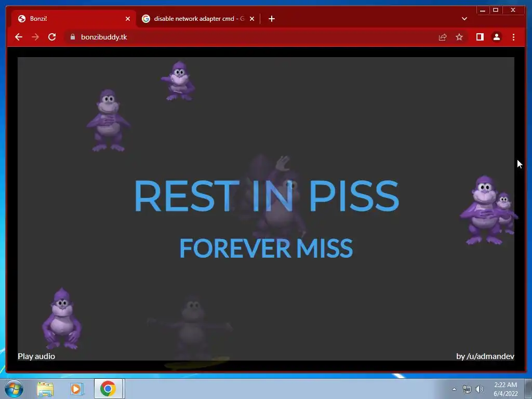Share this page using the share icon
The height and width of the screenshot is (399, 532).
443,37
